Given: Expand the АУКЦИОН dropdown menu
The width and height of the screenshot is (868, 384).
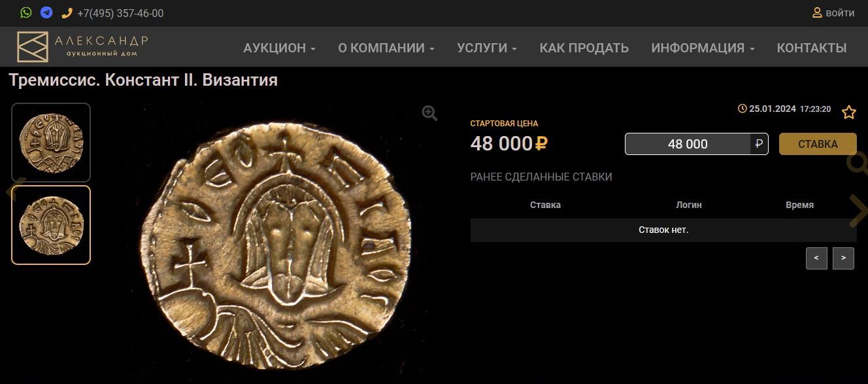Looking at the screenshot, I should 279,48.
